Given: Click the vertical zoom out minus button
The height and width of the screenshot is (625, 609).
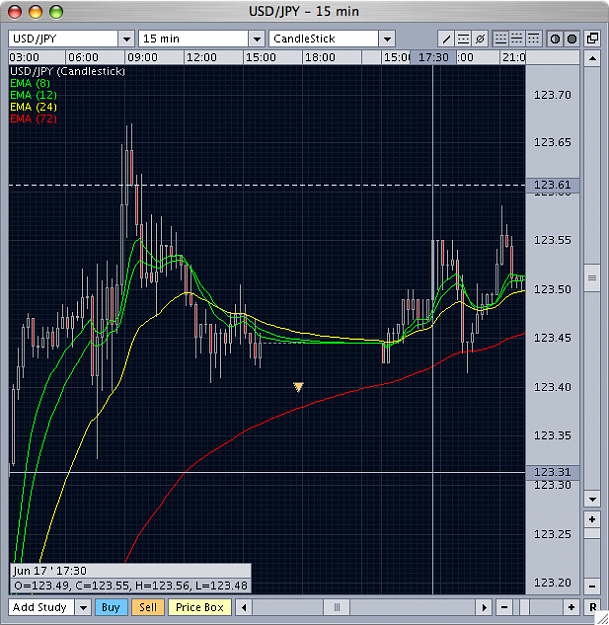Looking at the screenshot, I should (592, 586).
